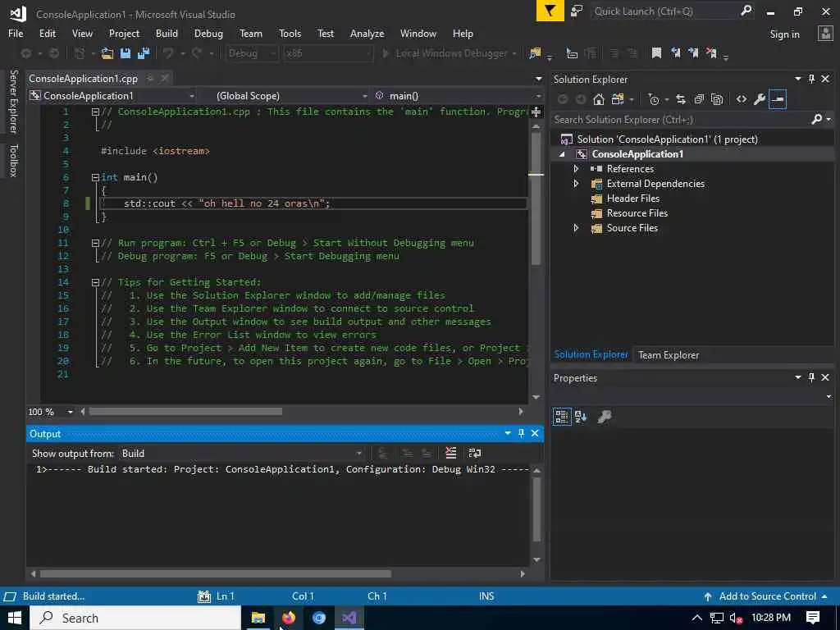Viewport: 840px width, 630px height.
Task: Click the Collapse All icon in Solution Explorer
Action: (699, 99)
